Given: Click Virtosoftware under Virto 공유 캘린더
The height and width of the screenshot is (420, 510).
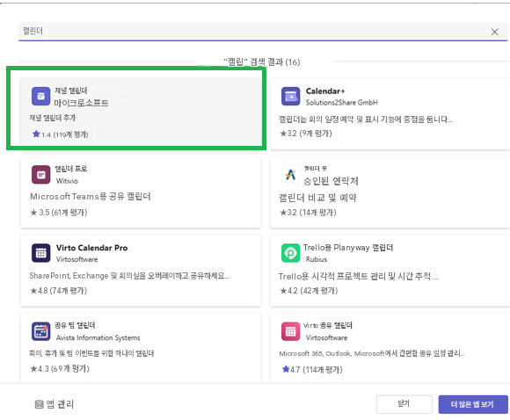Looking at the screenshot, I should [326, 337].
